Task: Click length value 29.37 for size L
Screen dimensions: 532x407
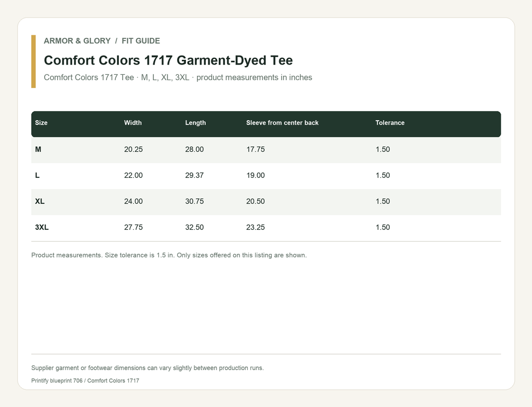Action: pos(194,176)
